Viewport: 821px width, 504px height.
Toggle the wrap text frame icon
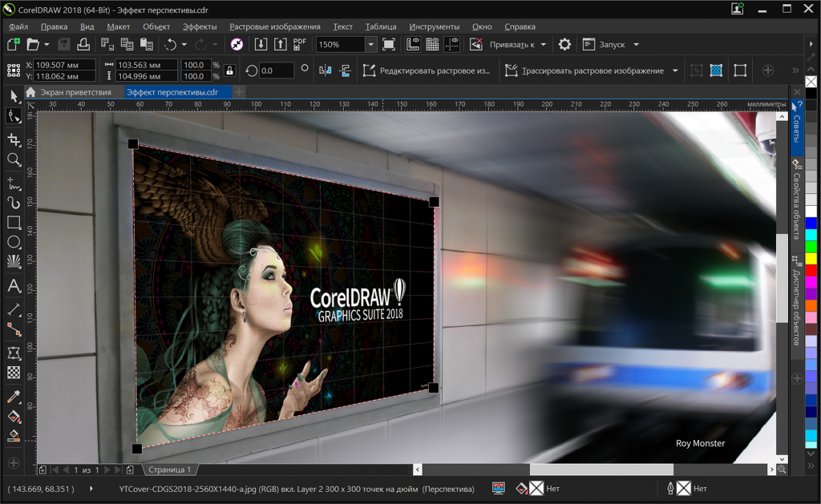(x=740, y=71)
